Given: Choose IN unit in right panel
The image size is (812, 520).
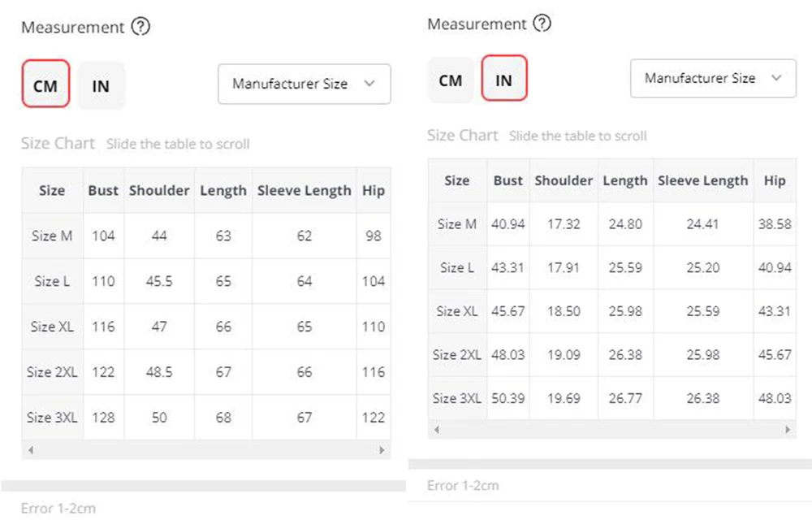Looking at the screenshot, I should point(503,80).
